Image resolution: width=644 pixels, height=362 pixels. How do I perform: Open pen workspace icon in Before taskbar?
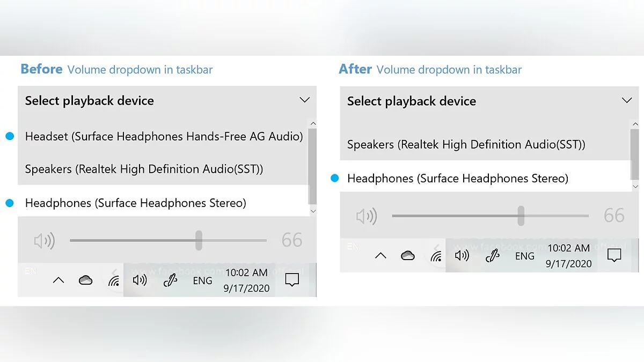tap(170, 280)
